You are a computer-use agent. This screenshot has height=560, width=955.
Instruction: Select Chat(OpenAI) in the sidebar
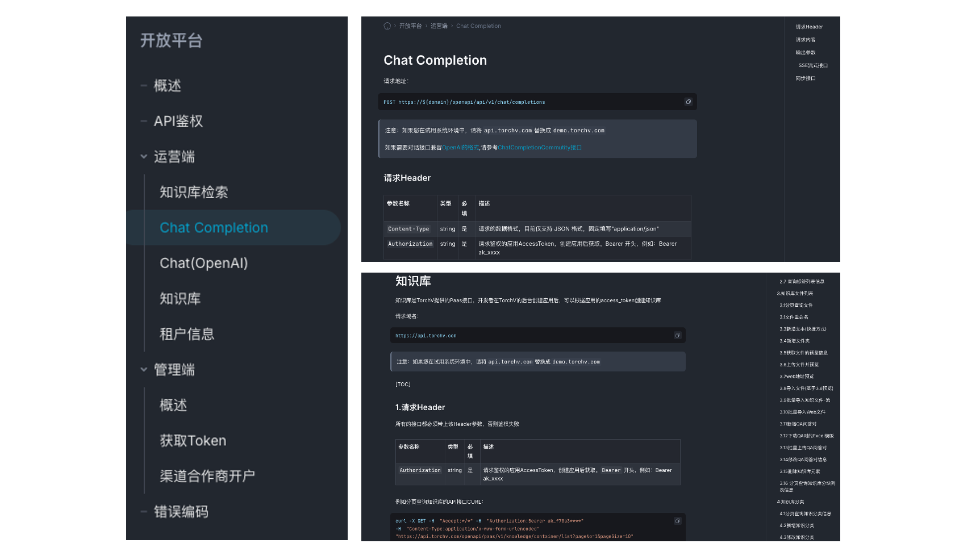204,263
